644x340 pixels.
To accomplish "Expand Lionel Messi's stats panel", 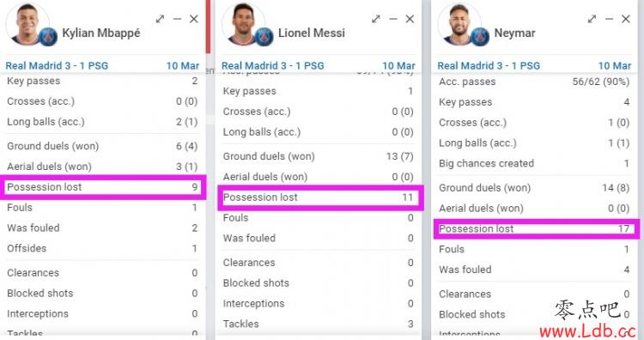I will [376, 19].
